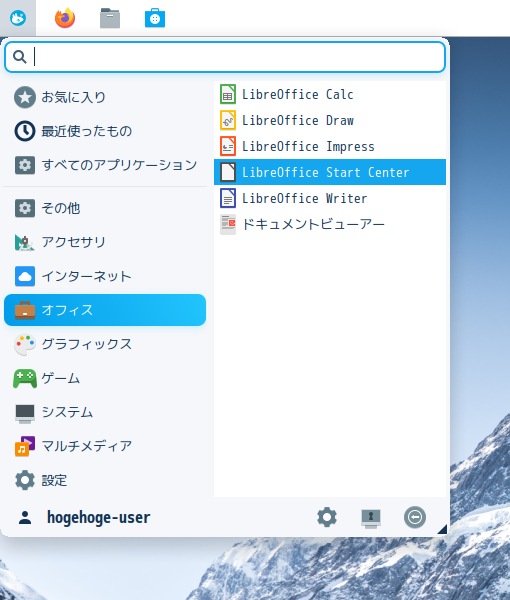Open ドキュメントビューアー

[x=330, y=224]
